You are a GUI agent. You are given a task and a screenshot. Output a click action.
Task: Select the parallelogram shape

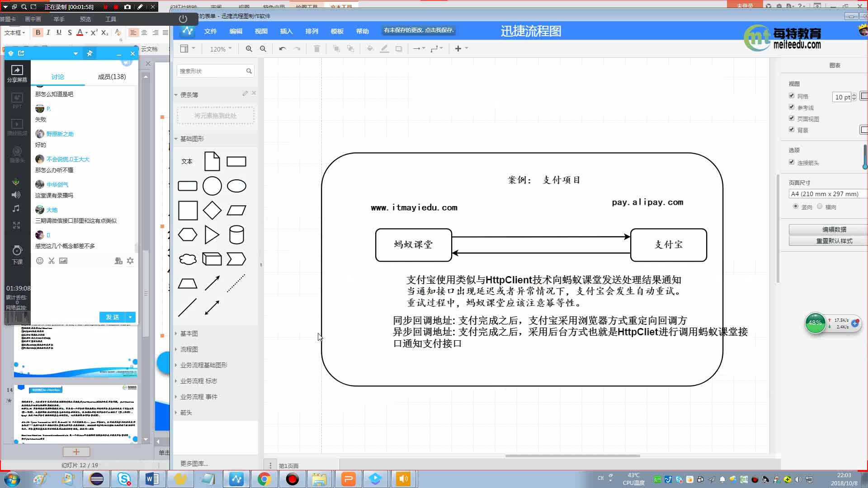(236, 210)
